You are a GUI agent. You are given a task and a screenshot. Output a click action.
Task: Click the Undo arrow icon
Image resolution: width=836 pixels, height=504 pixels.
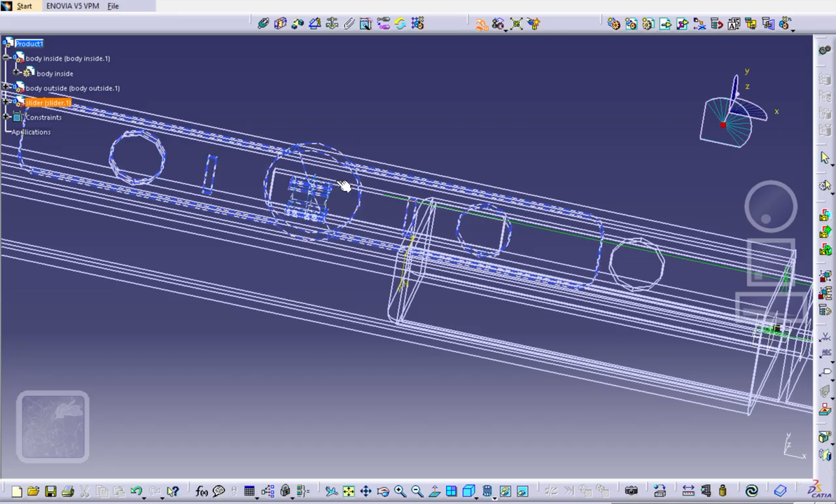(135, 491)
